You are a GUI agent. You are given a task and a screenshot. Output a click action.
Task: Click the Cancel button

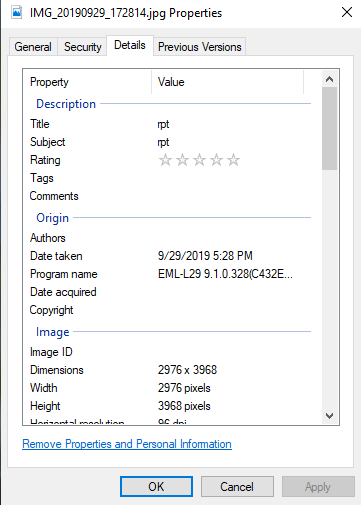point(237,487)
